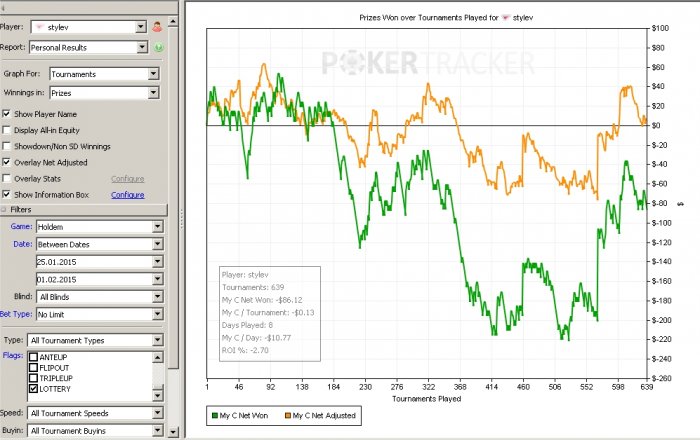The image size is (700, 440).
Task: Enable Display All-in Equity checkbox
Action: click(x=6, y=130)
